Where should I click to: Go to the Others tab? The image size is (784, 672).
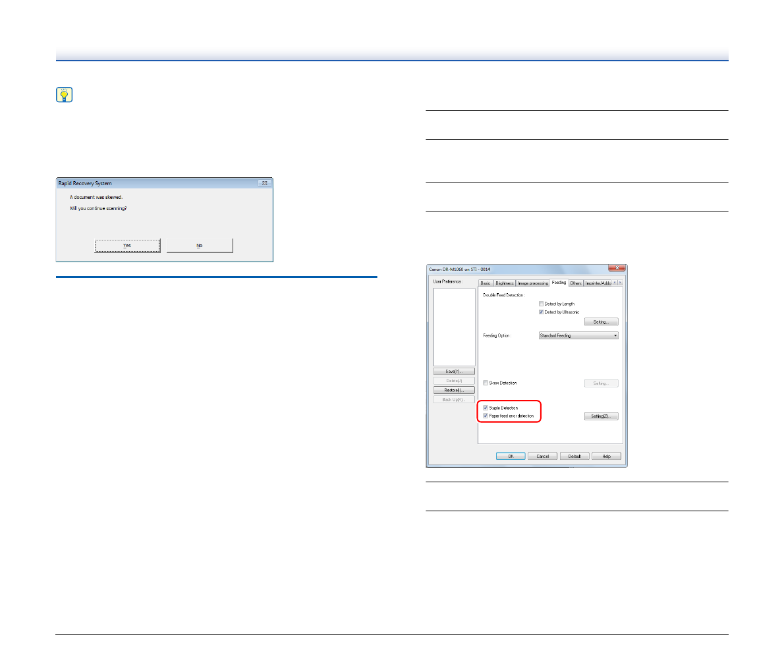[576, 283]
